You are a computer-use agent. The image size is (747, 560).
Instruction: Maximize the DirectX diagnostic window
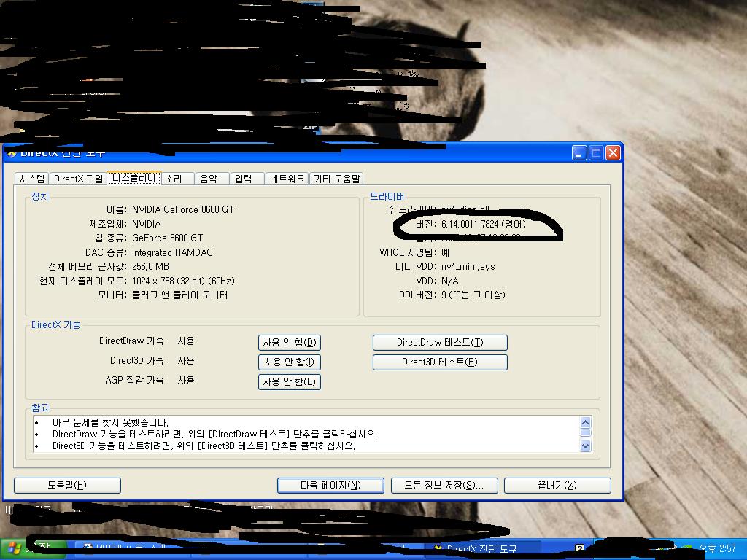click(596, 153)
